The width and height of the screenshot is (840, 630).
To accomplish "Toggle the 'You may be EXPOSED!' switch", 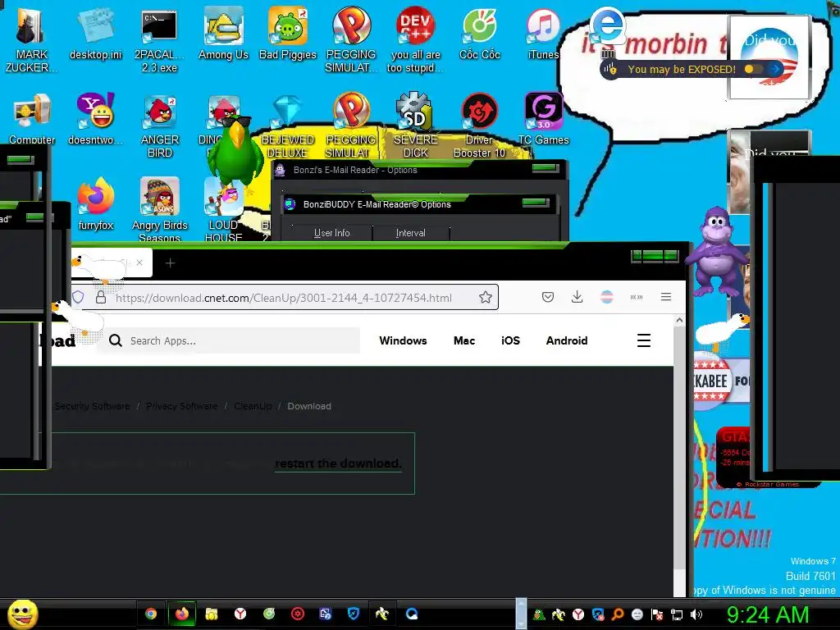I will click(754, 69).
